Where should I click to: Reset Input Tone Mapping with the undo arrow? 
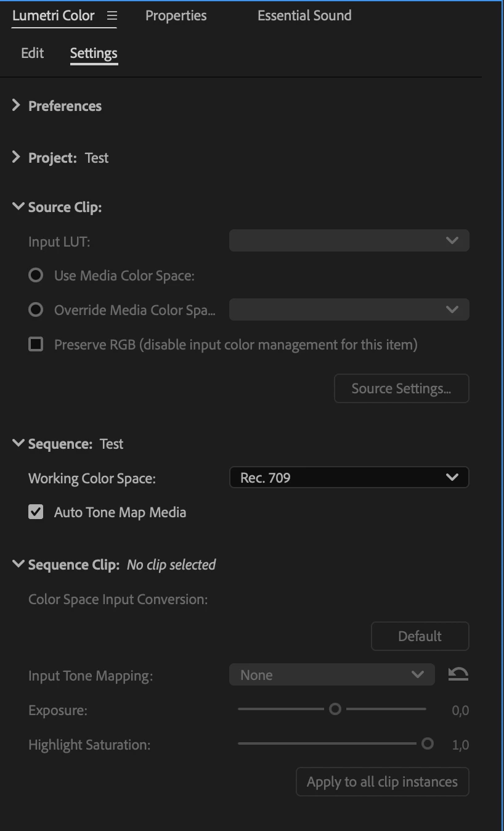click(458, 674)
